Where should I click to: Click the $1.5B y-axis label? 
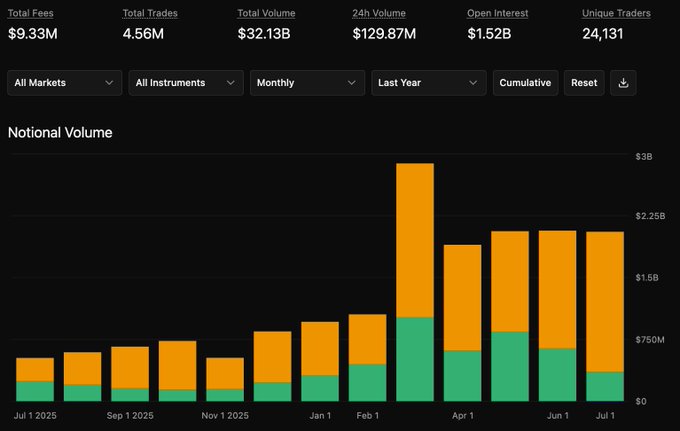click(647, 278)
